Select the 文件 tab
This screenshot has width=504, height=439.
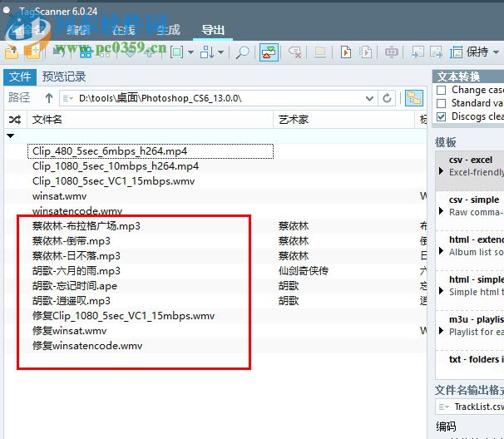click(x=20, y=76)
